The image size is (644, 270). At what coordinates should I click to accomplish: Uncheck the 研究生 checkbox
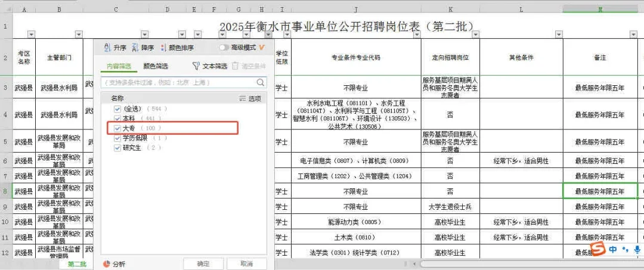[117, 148]
